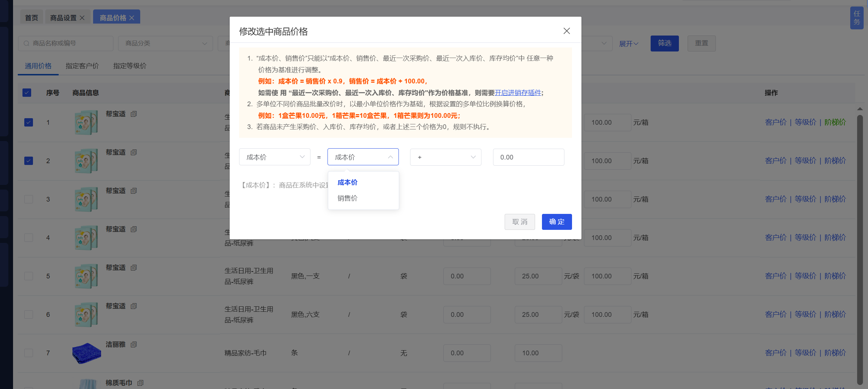Close the price modification dialog

click(567, 31)
